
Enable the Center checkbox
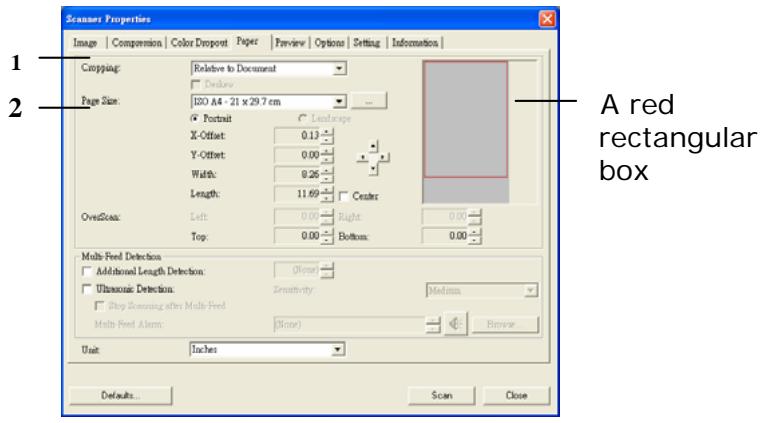point(344,196)
